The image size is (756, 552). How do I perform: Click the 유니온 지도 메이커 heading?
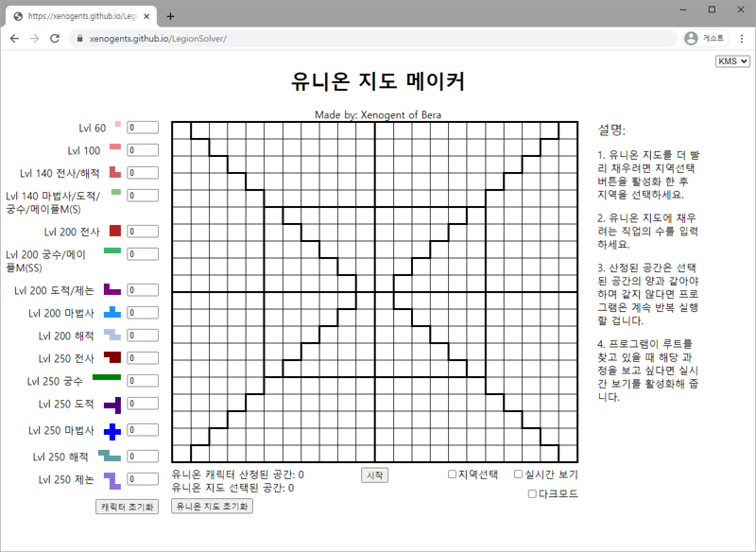click(377, 81)
